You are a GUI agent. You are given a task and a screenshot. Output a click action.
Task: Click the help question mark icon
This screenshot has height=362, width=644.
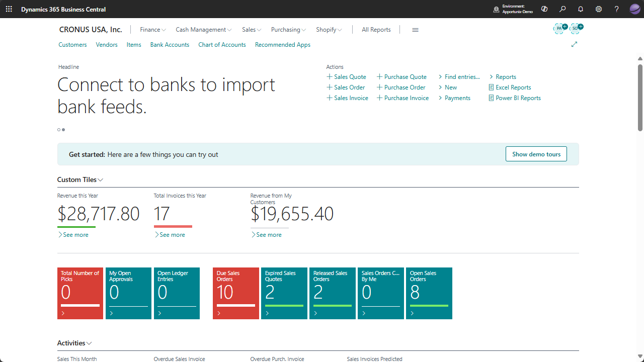click(617, 9)
